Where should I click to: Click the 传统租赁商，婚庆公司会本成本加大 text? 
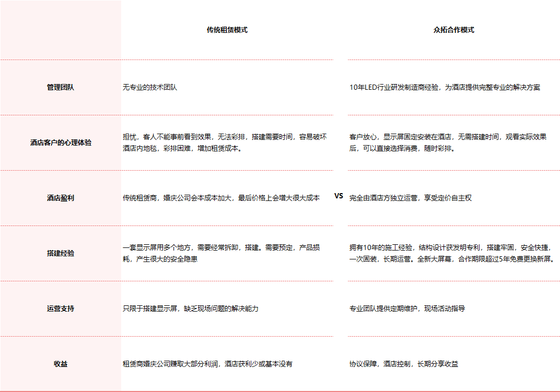[221, 198]
